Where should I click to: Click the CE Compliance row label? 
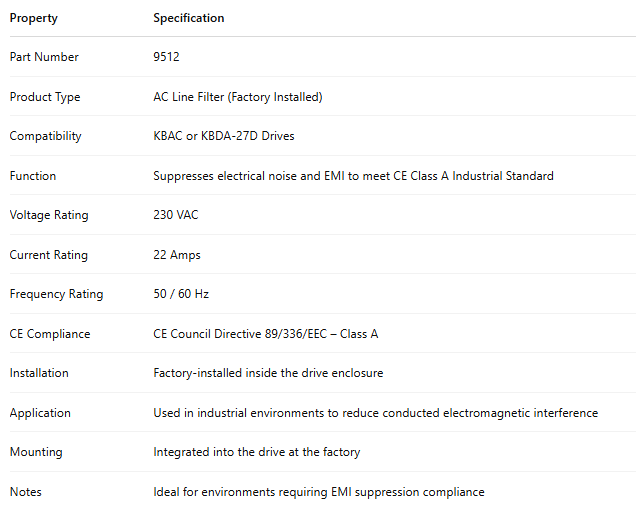click(x=50, y=334)
